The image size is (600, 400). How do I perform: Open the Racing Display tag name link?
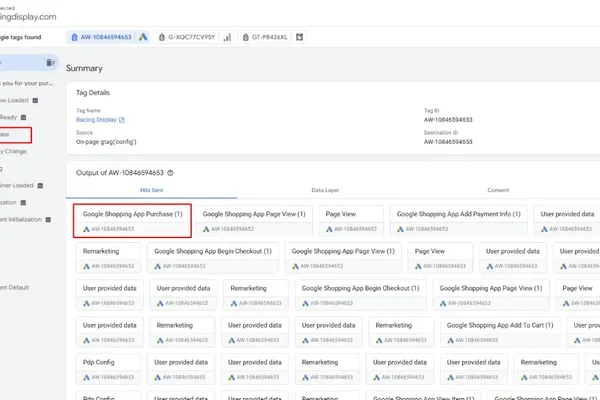tap(96, 120)
